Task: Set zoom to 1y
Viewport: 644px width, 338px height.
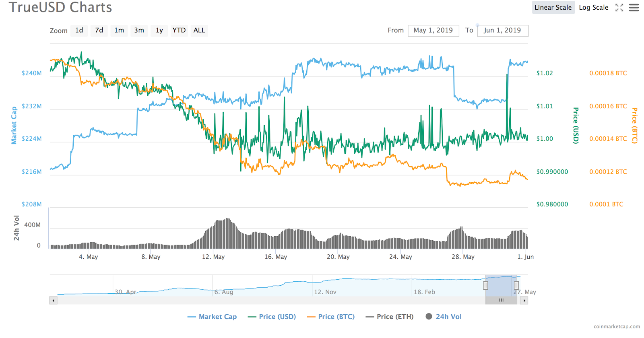Action: [x=159, y=31]
